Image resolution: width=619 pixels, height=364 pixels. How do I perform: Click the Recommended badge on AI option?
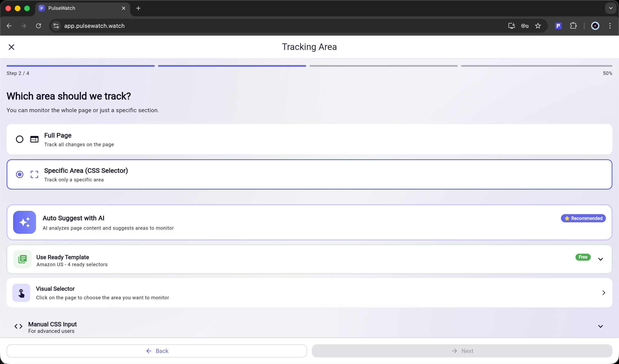click(x=583, y=218)
